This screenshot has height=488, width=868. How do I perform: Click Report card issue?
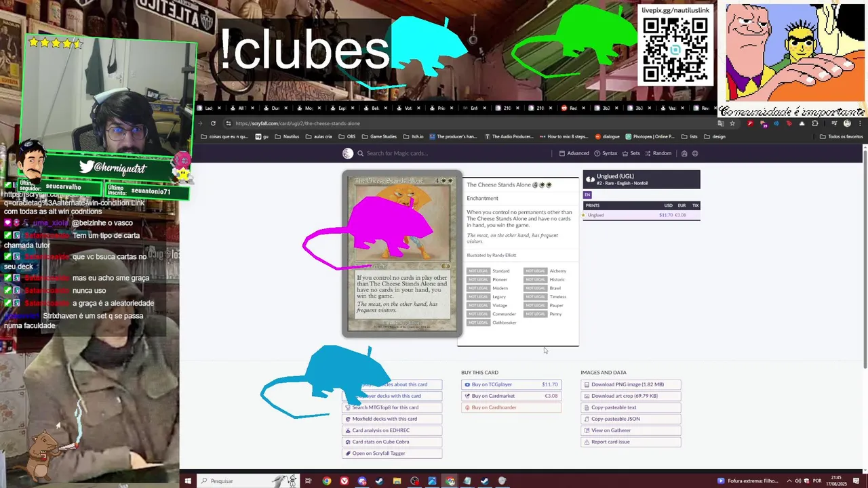[631, 442]
